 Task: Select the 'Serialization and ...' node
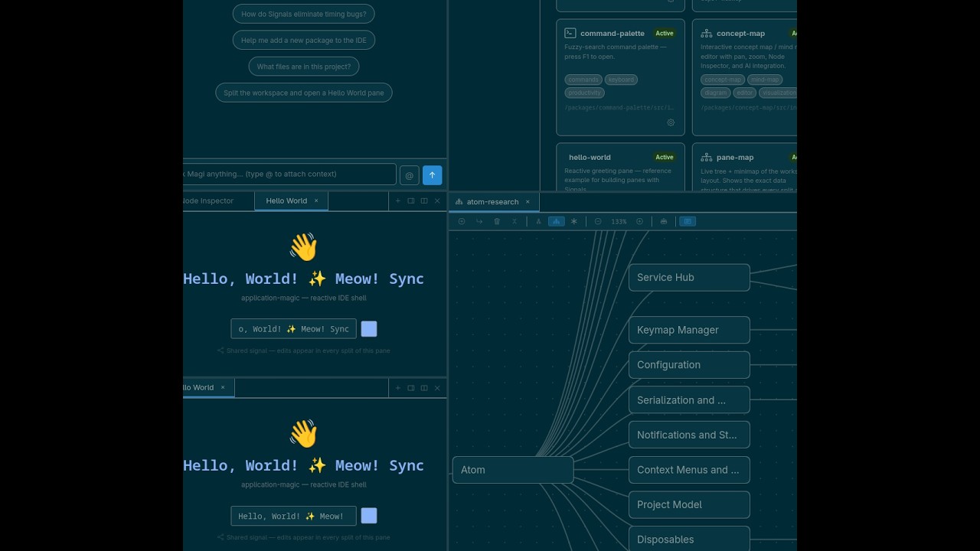(x=689, y=400)
